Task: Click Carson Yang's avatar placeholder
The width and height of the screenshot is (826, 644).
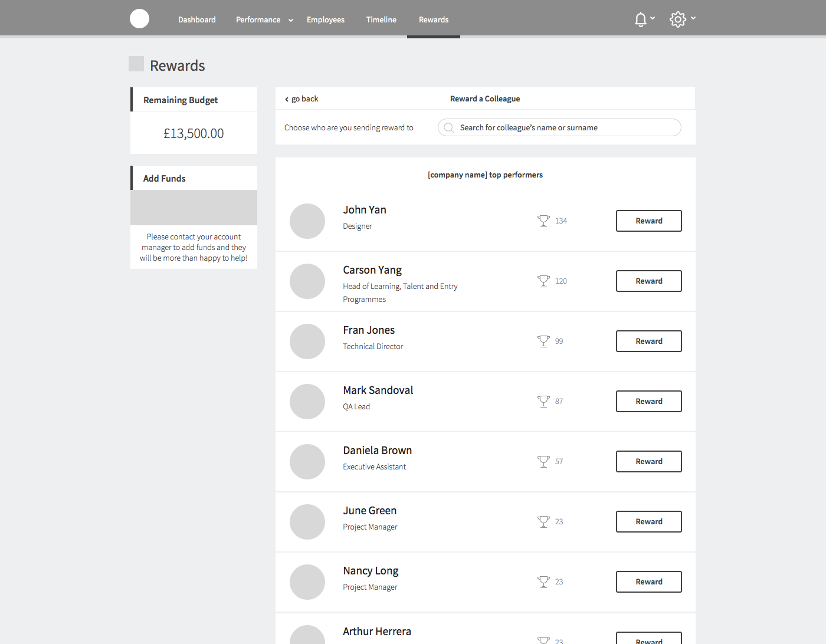Action: point(307,281)
